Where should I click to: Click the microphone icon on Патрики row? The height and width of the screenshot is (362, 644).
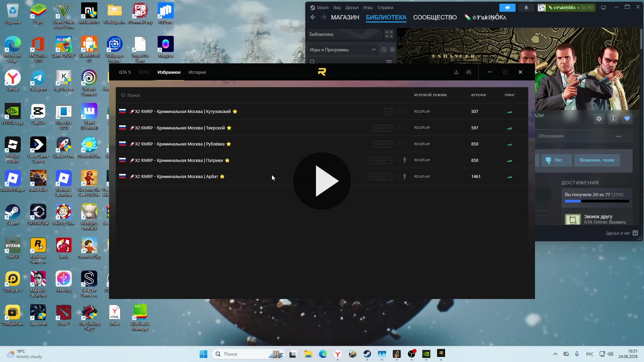click(405, 160)
